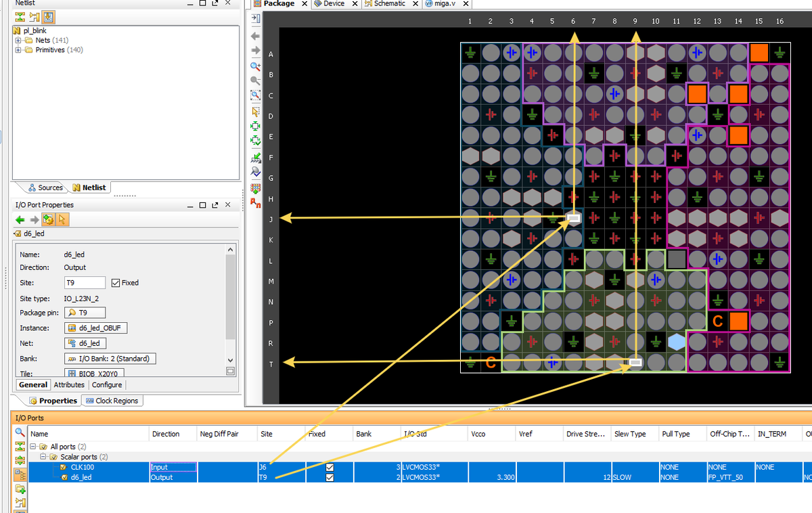The width and height of the screenshot is (812, 513).
Task: Click Zoom Out magnifier in Package toolbar
Action: coord(256,81)
